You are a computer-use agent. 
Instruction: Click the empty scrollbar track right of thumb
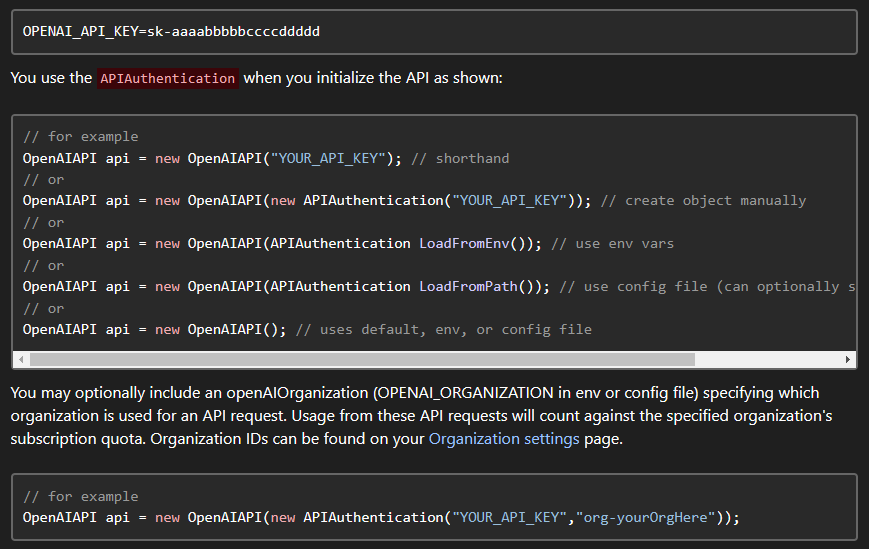768,360
